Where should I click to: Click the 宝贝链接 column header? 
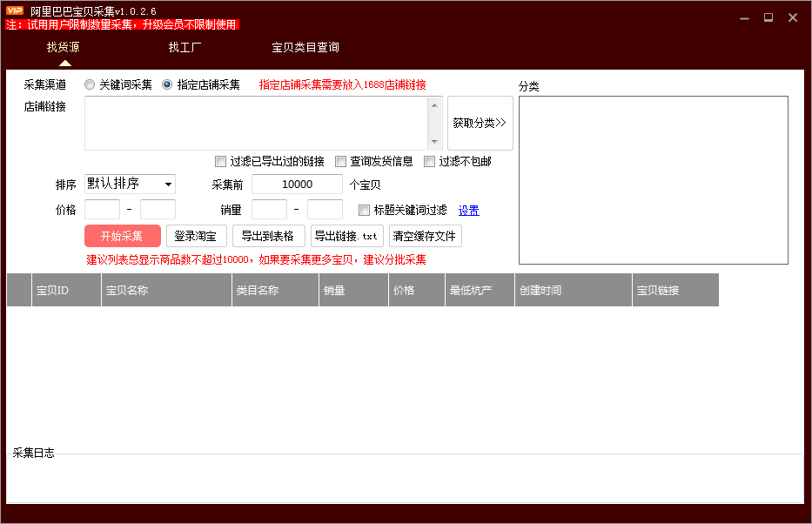coord(676,290)
